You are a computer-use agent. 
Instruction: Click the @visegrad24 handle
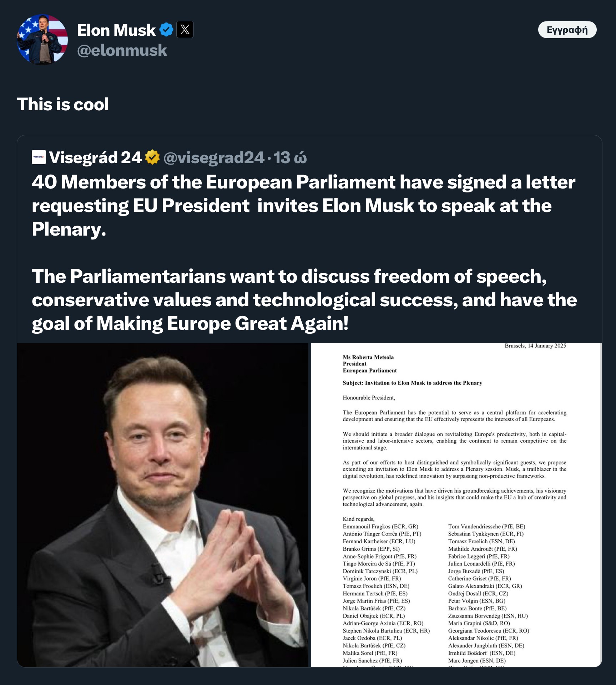pyautogui.click(x=213, y=157)
